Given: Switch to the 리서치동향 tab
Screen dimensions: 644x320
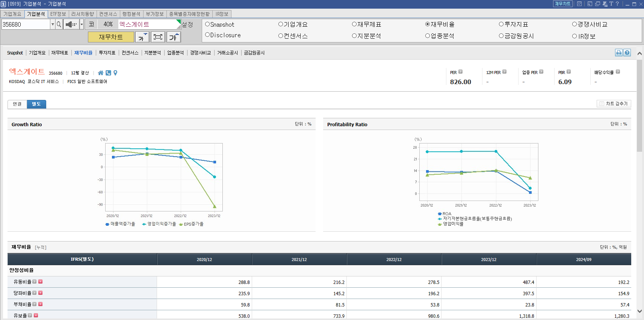Looking at the screenshot, I should coord(83,14).
